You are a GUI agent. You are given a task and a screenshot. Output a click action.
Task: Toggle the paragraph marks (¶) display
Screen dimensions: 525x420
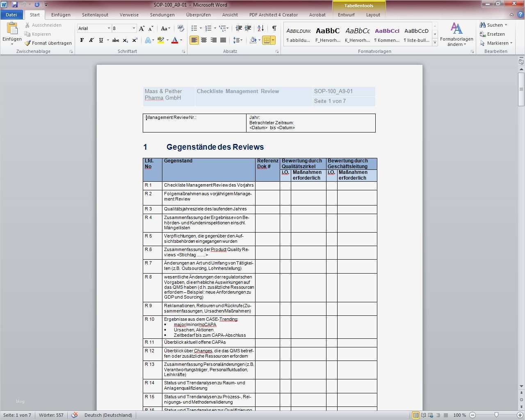click(274, 28)
